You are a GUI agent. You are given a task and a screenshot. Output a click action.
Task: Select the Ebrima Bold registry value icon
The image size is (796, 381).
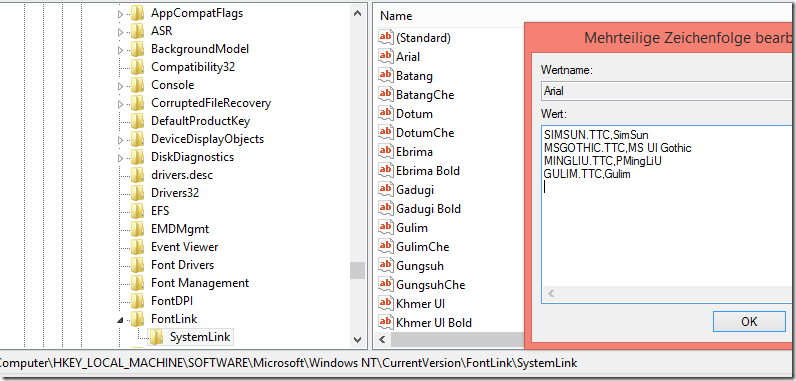pos(386,170)
